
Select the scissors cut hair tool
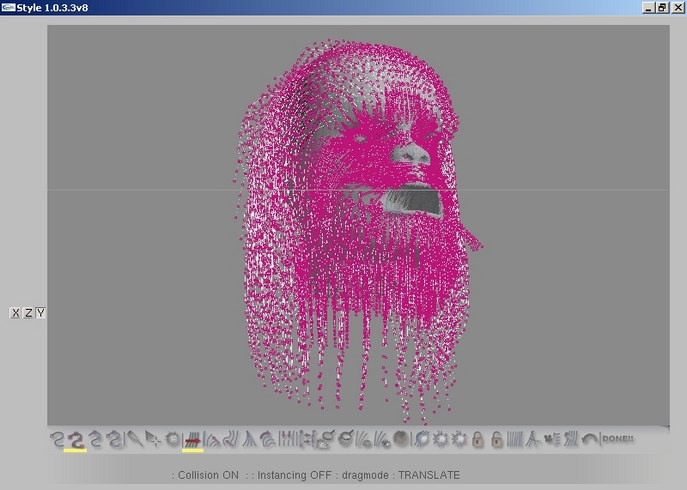click(533, 439)
